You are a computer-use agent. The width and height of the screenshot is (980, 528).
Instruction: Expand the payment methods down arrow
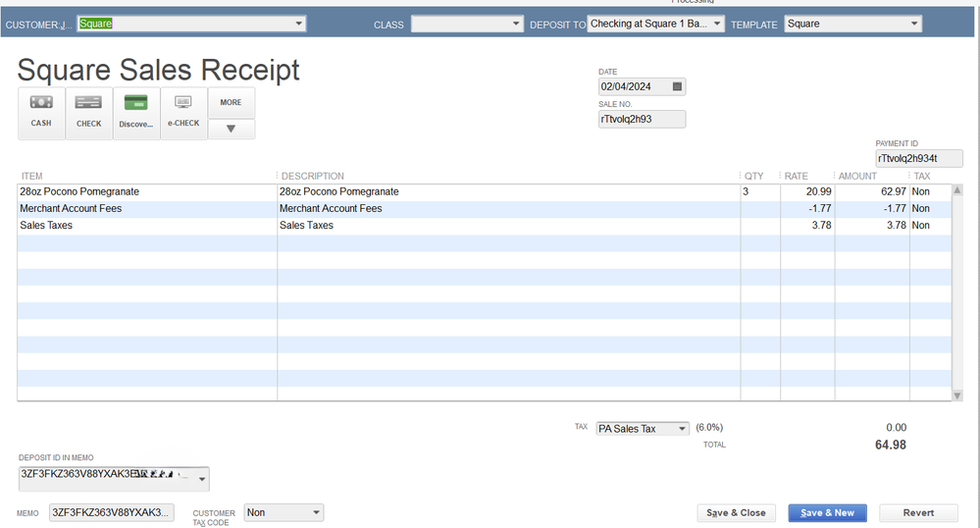click(232, 129)
